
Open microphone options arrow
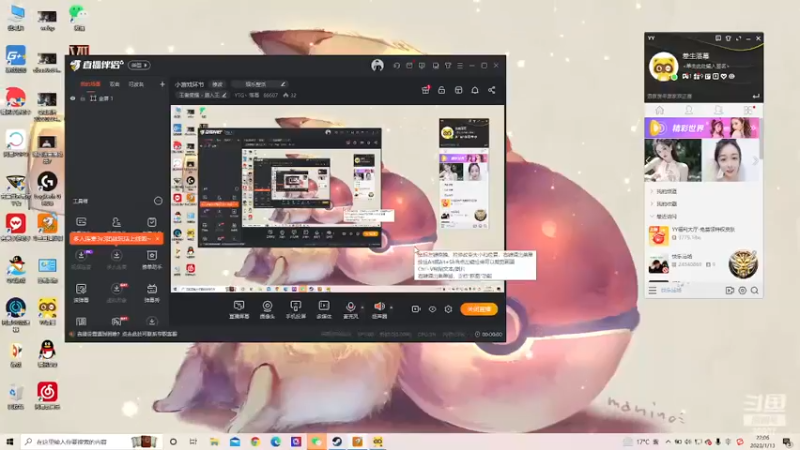click(x=363, y=308)
